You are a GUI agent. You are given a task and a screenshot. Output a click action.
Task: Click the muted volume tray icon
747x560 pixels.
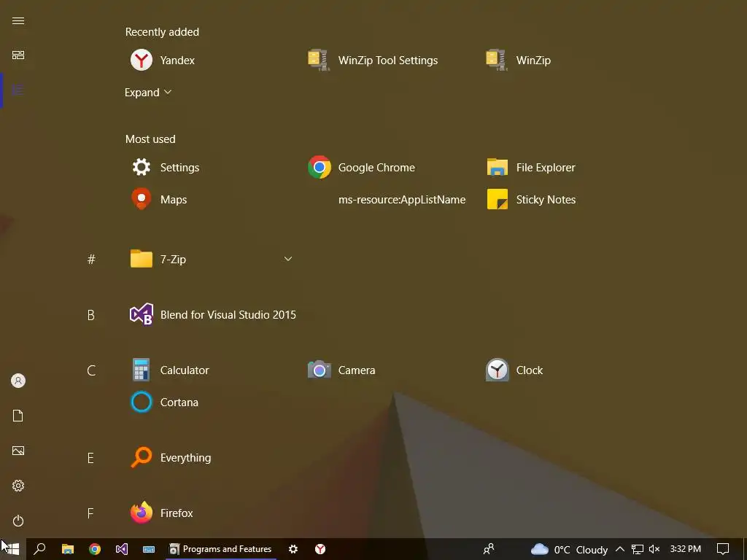(654, 549)
